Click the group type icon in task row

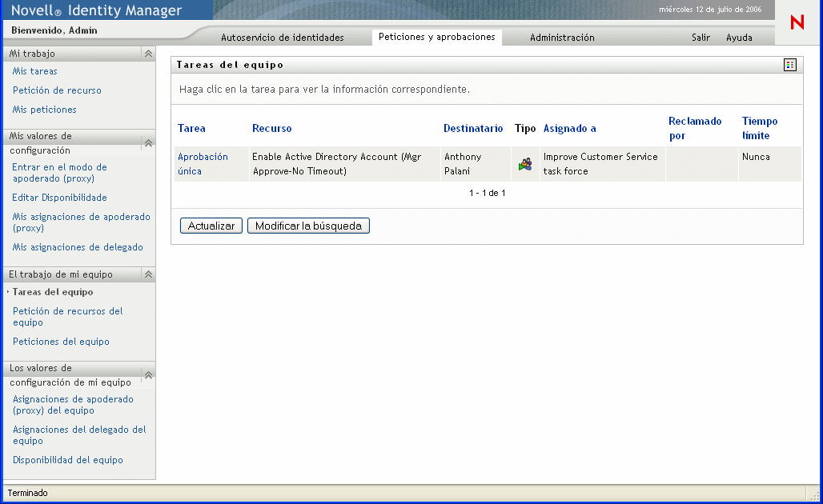coord(525,164)
